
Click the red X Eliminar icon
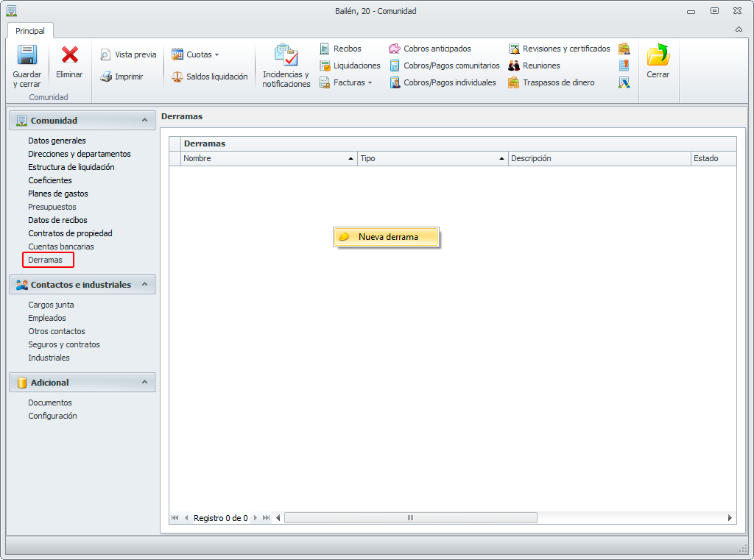coord(70,54)
